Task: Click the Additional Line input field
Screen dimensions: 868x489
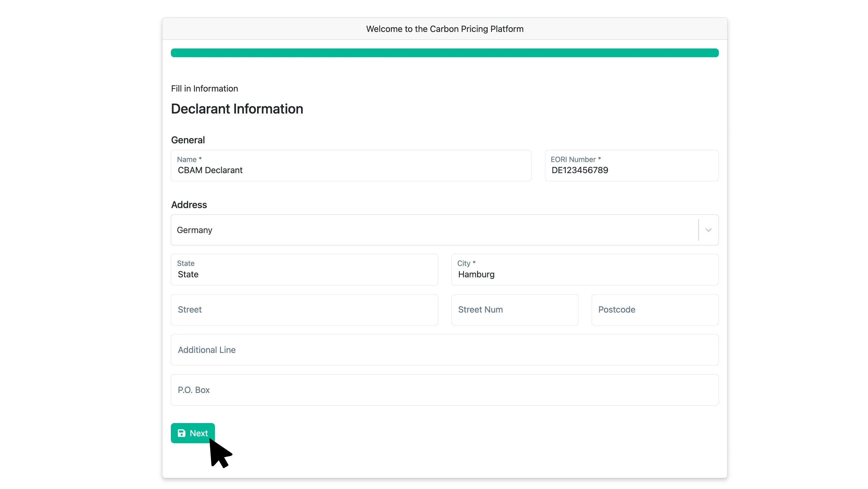Action: (x=445, y=350)
